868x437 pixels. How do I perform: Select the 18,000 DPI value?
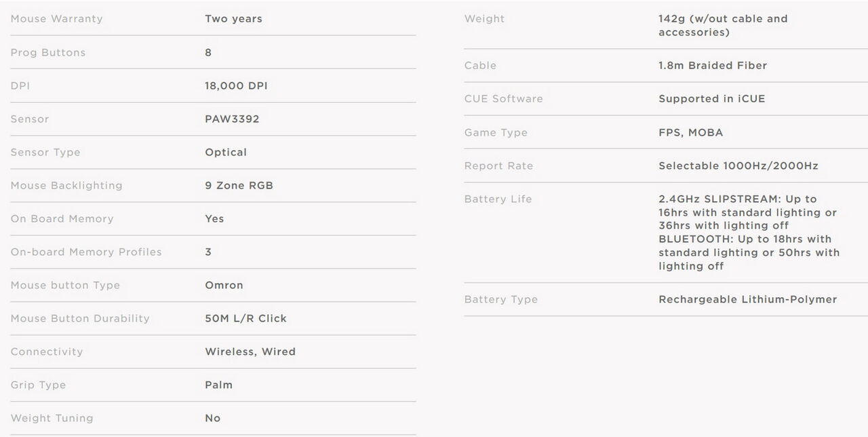[236, 85]
